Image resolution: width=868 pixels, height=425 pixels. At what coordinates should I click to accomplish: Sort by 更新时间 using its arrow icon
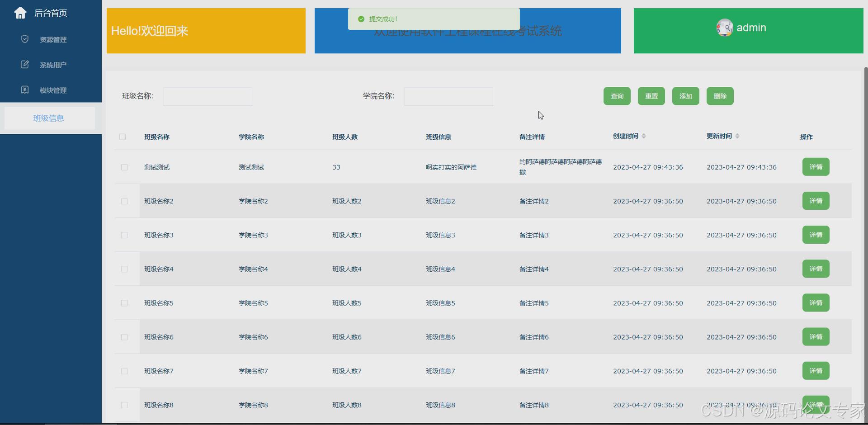pos(737,136)
